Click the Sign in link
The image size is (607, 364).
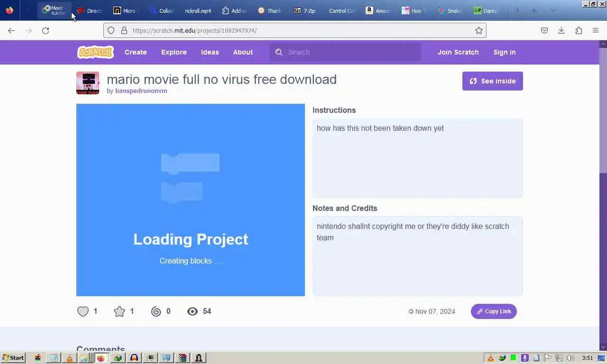pyautogui.click(x=505, y=52)
